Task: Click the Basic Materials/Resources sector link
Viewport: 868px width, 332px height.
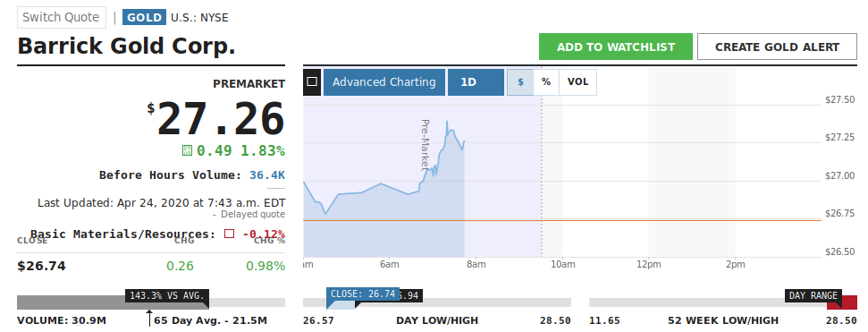Action: tap(122, 234)
